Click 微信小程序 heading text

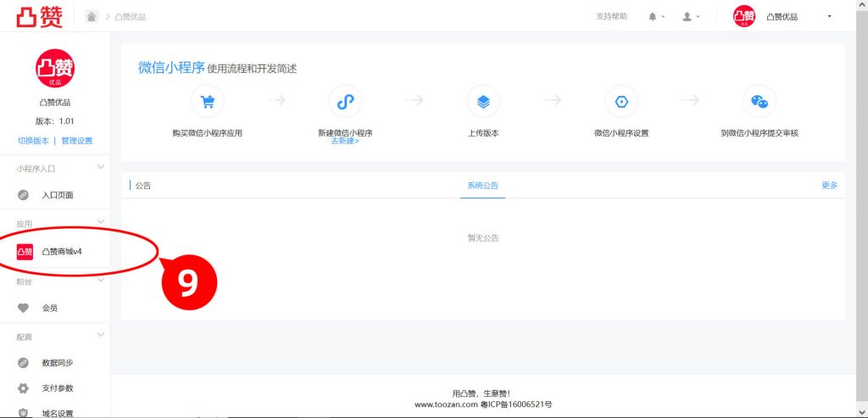pos(171,68)
